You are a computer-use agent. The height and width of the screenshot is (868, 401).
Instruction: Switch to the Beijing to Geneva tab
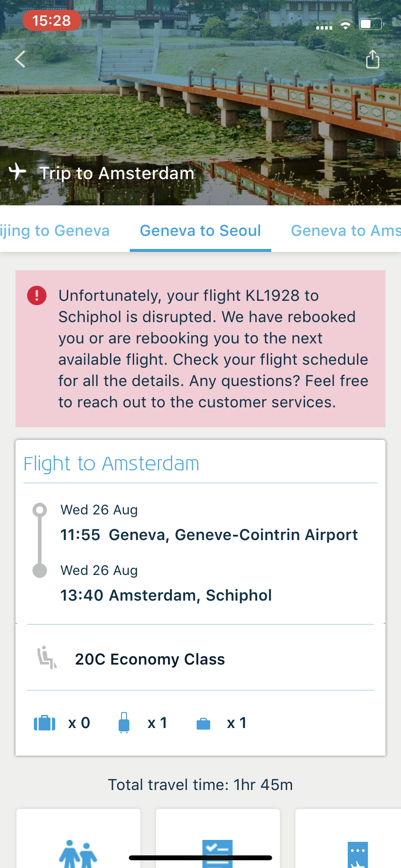pos(55,231)
